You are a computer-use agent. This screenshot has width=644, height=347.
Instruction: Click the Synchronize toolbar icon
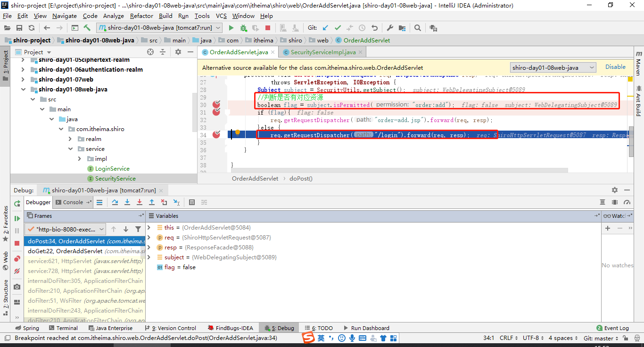click(32, 28)
